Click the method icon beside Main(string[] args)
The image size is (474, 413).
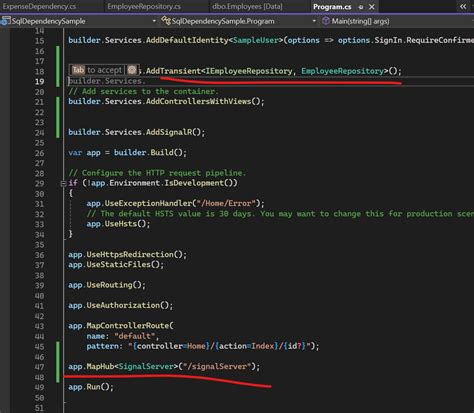click(326, 21)
